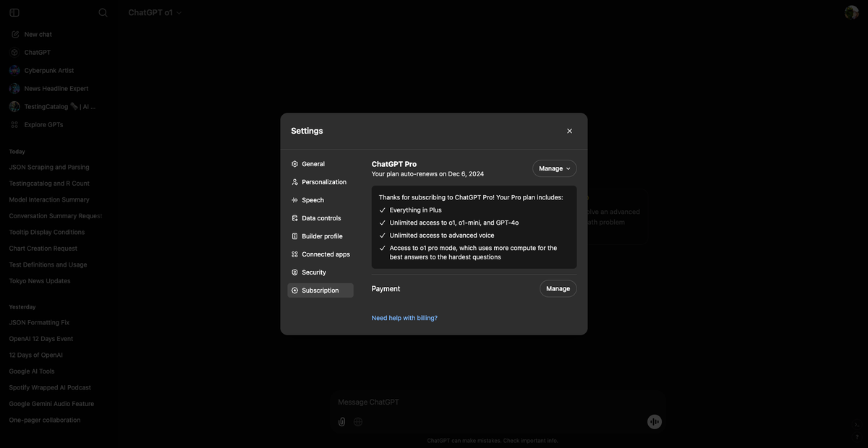This screenshot has height=448, width=868.
Task: Click the Data controls settings icon
Action: click(294, 217)
